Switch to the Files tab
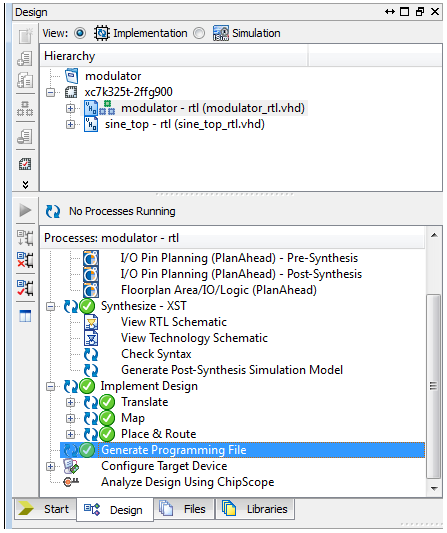The height and width of the screenshot is (533, 447). coord(184,509)
